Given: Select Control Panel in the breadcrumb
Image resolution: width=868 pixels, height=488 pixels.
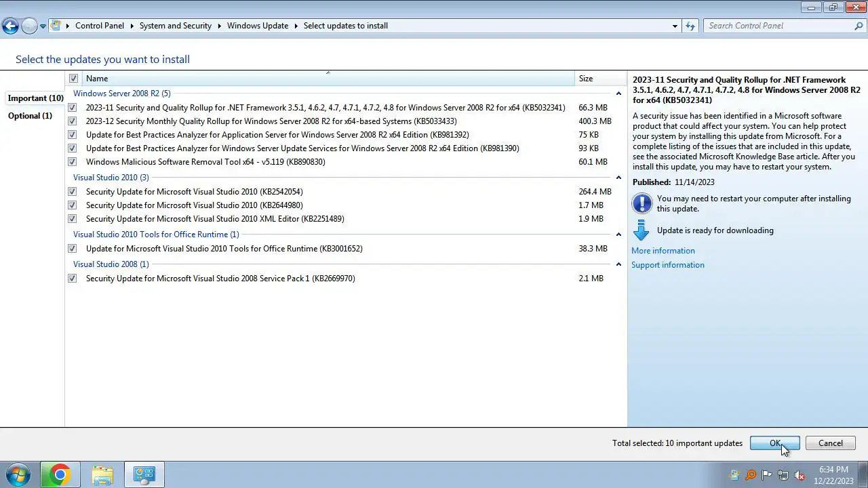Looking at the screenshot, I should 100,26.
